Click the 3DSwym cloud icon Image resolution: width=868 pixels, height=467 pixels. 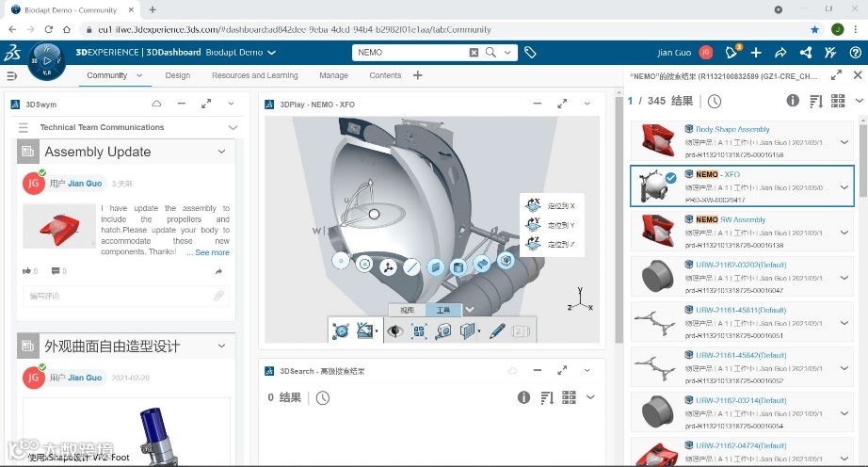click(156, 104)
